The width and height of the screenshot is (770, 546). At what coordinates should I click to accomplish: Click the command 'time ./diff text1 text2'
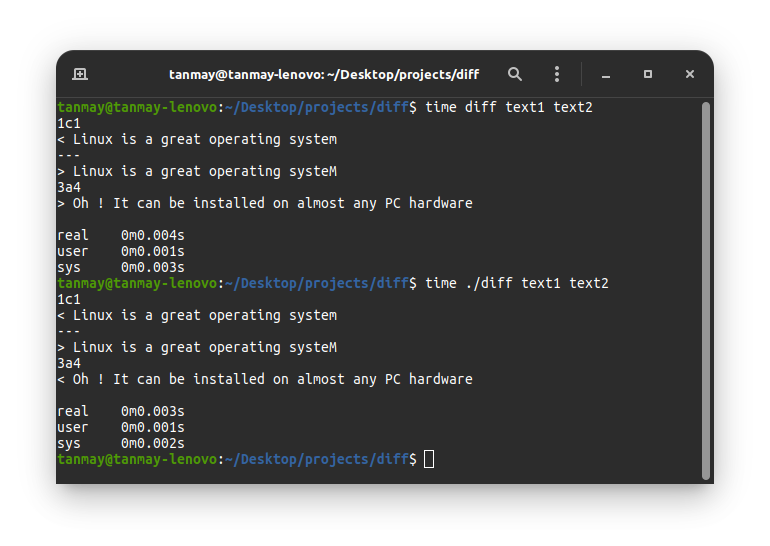pyautogui.click(x=517, y=283)
